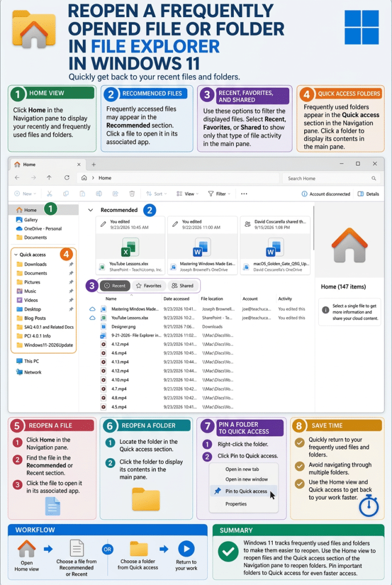The image size is (392, 585).
Task: Click the Copy icon in toolbar
Action: tap(66, 194)
